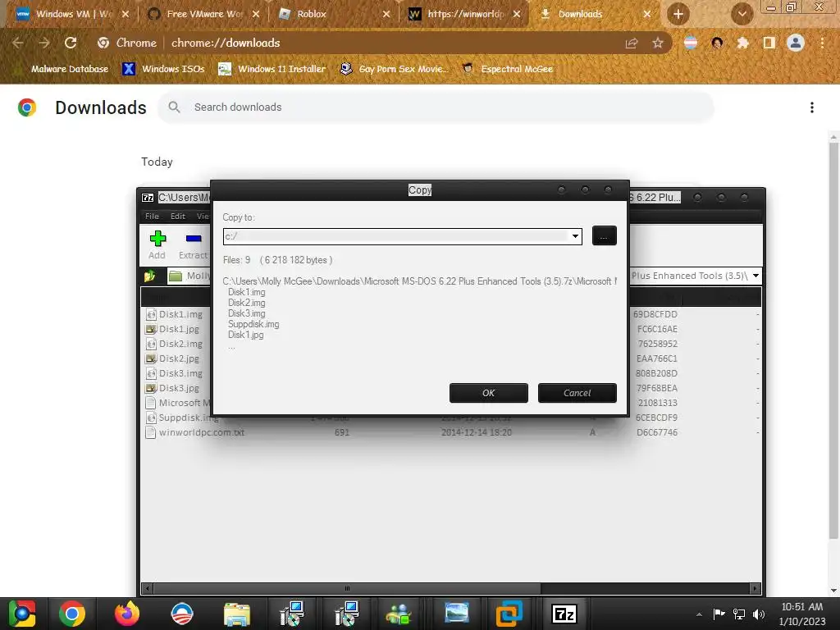Screen dimensions: 840x630
Task: Expand the 7-Zip address bar dropdown
Action: pyautogui.click(x=756, y=276)
